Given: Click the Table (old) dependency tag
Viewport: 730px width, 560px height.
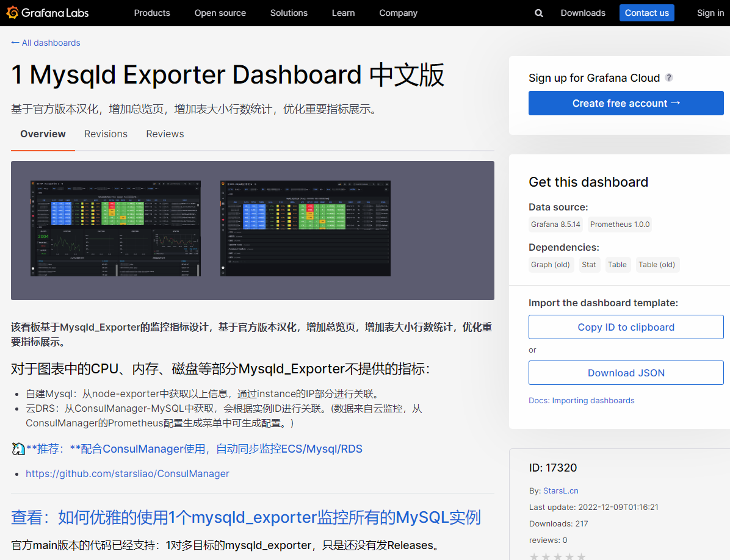Looking at the screenshot, I should point(656,265).
